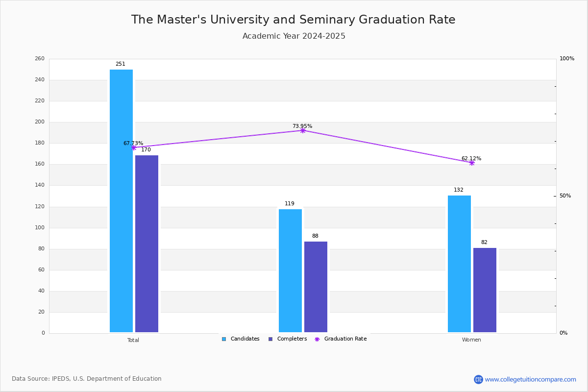Click the Women category axis label
Screen dimensions: 588x392
point(471,340)
